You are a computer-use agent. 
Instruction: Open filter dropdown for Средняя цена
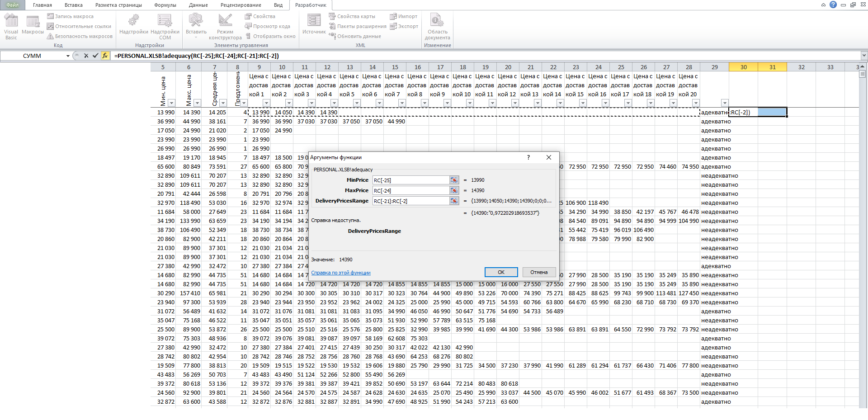point(223,103)
